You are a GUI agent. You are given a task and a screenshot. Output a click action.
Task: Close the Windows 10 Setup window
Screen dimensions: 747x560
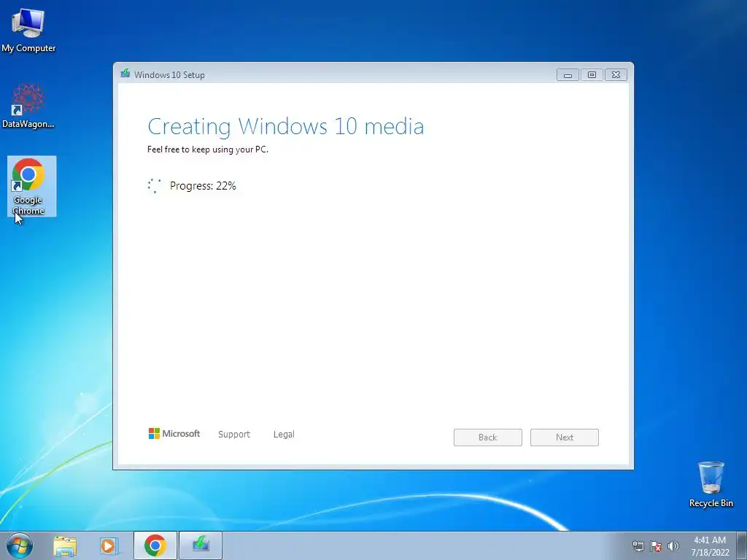(x=616, y=75)
